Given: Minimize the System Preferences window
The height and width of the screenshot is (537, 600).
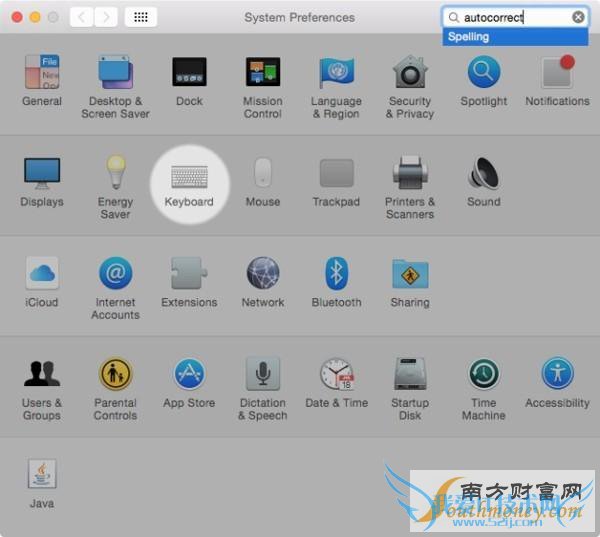Looking at the screenshot, I should [x=35, y=17].
